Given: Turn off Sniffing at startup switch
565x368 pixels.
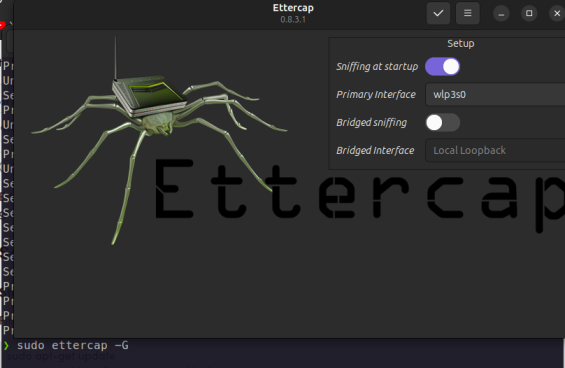Looking at the screenshot, I should 442,67.
